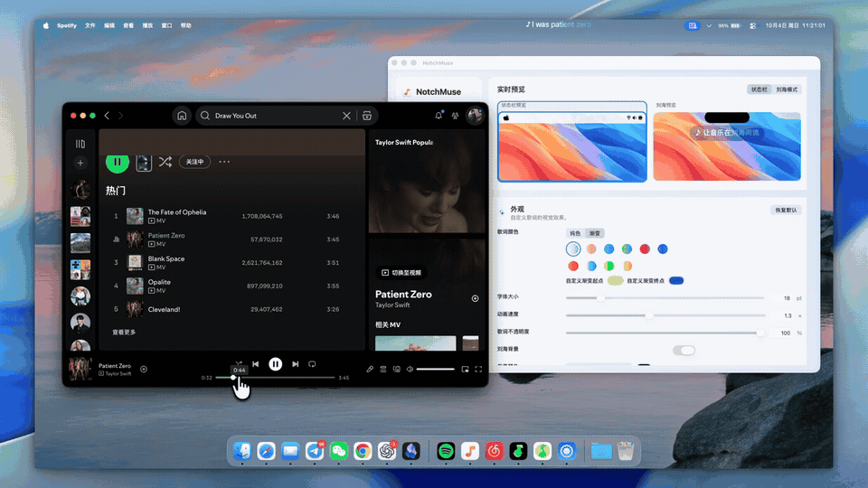Select 刘海模式 notch mode tab
The height and width of the screenshot is (488, 868).
(787, 89)
